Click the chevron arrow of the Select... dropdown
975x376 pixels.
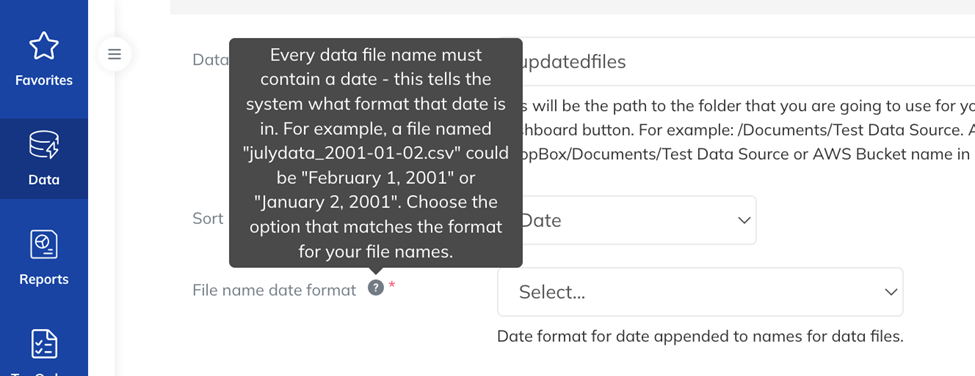point(891,292)
